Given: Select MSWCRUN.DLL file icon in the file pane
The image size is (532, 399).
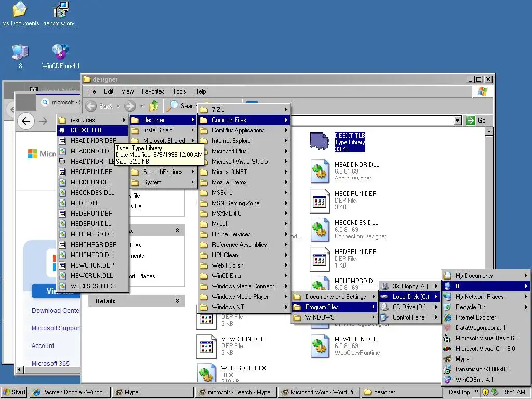Looking at the screenshot, I should tap(320, 346).
